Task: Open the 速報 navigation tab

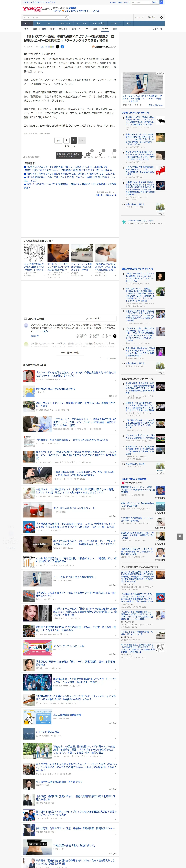Action: [x=38, y=24]
